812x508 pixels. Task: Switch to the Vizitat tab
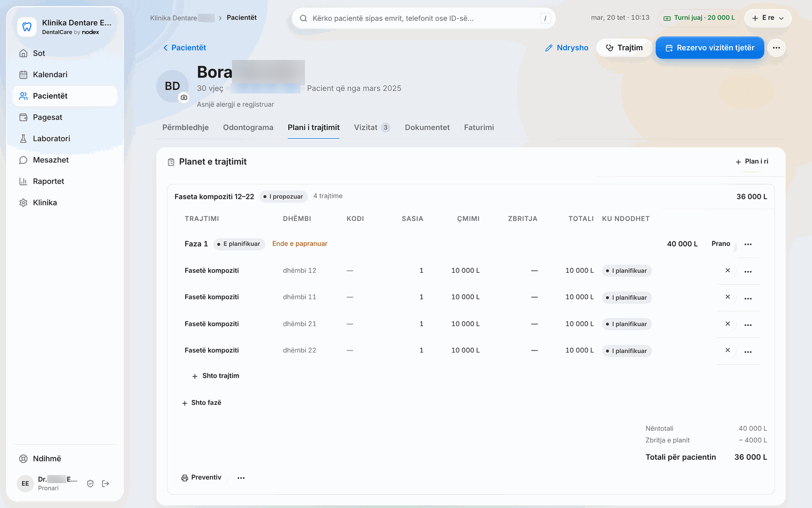[x=372, y=128]
